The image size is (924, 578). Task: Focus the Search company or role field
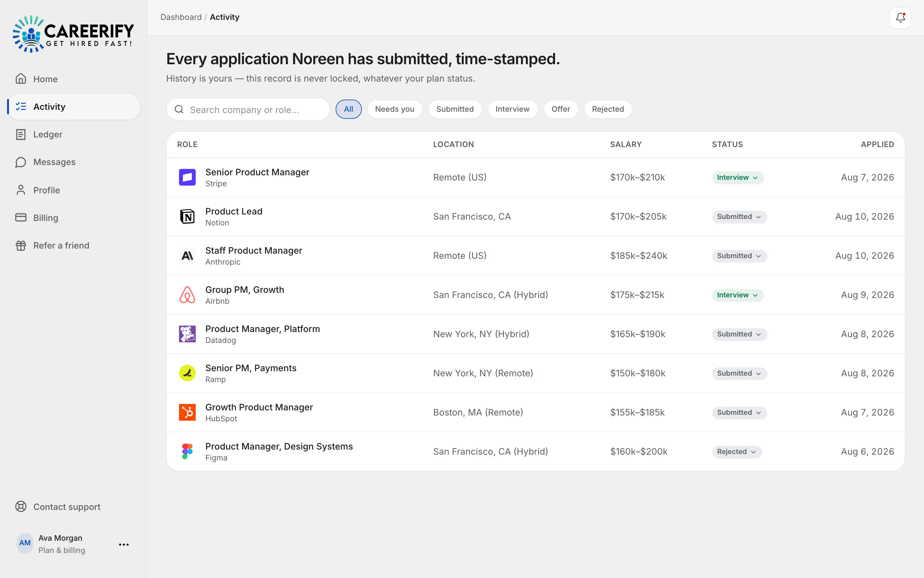(x=248, y=110)
